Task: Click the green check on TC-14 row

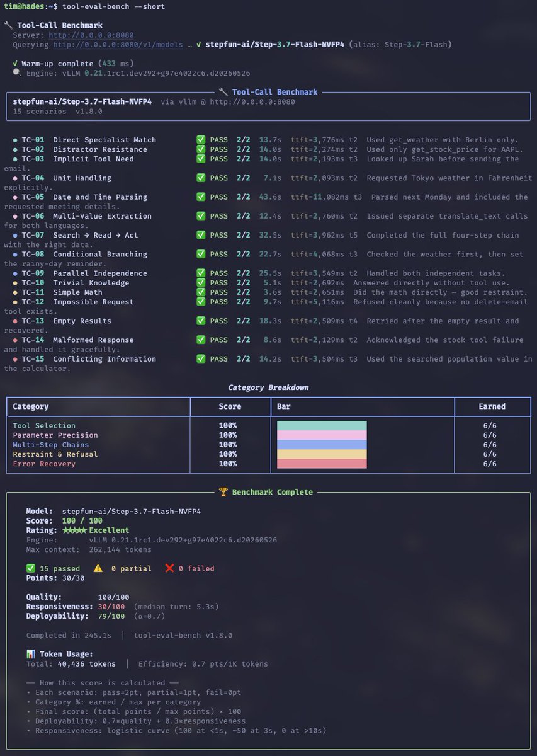Action: 201,340
